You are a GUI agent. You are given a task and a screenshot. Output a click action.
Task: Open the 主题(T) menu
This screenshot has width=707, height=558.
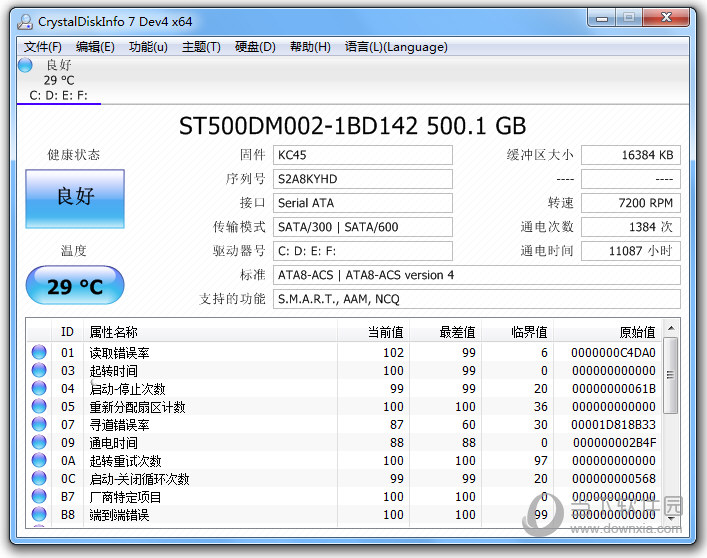(201, 47)
